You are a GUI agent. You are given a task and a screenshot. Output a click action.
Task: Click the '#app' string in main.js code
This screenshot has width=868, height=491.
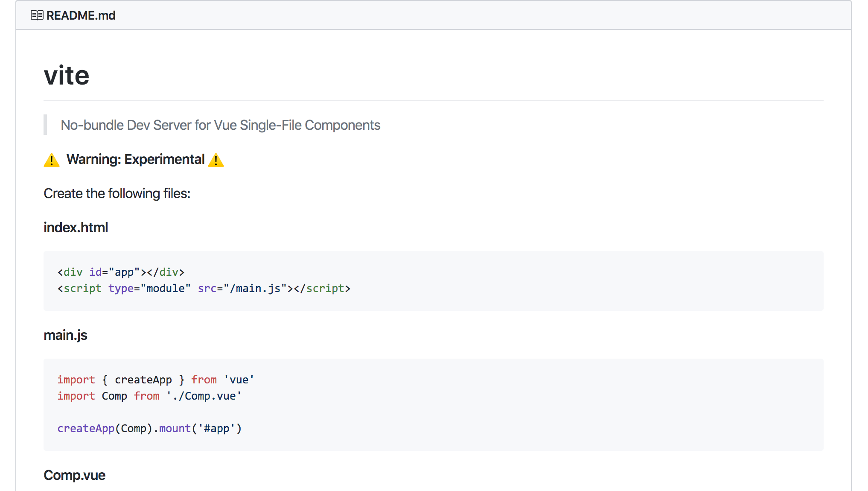(216, 428)
